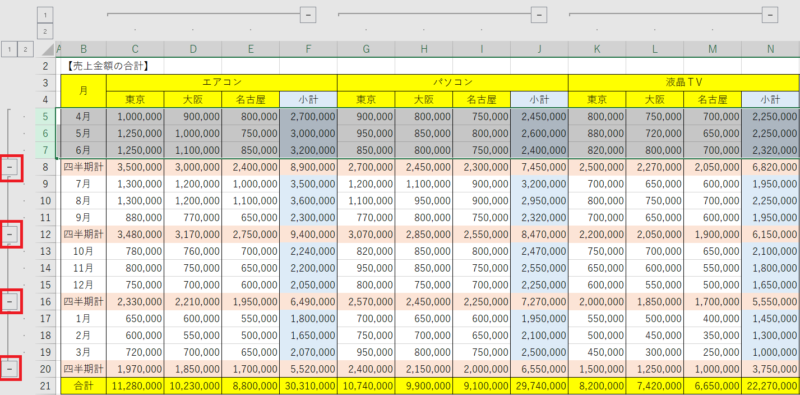The height and width of the screenshot is (395, 800).
Task: Select column L header
Action: (x=655, y=49)
